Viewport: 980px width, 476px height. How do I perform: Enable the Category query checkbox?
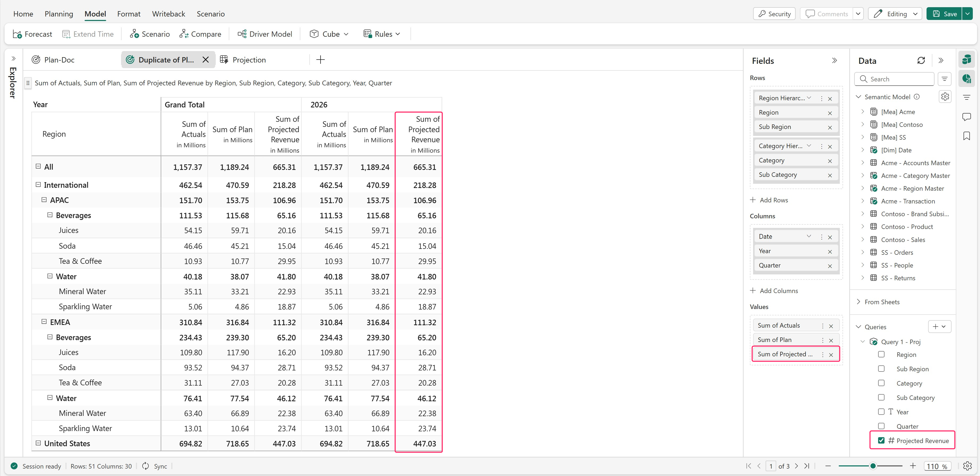point(881,383)
